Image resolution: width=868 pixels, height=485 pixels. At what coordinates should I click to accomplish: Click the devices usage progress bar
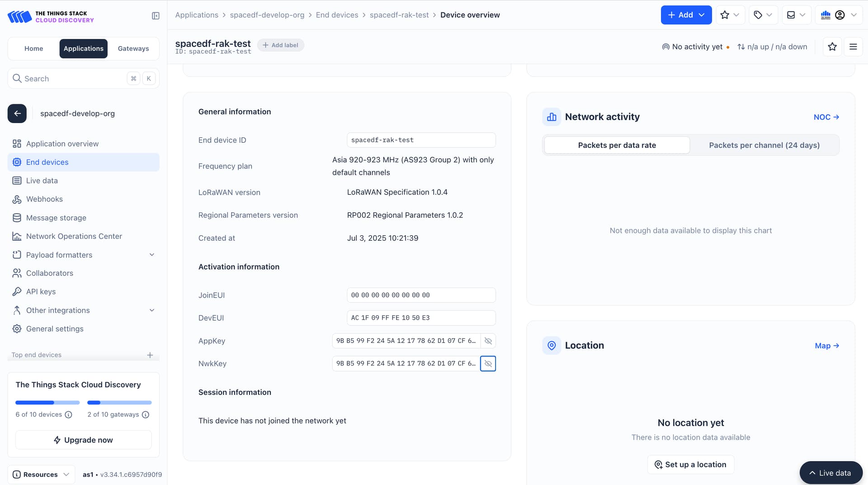click(47, 403)
